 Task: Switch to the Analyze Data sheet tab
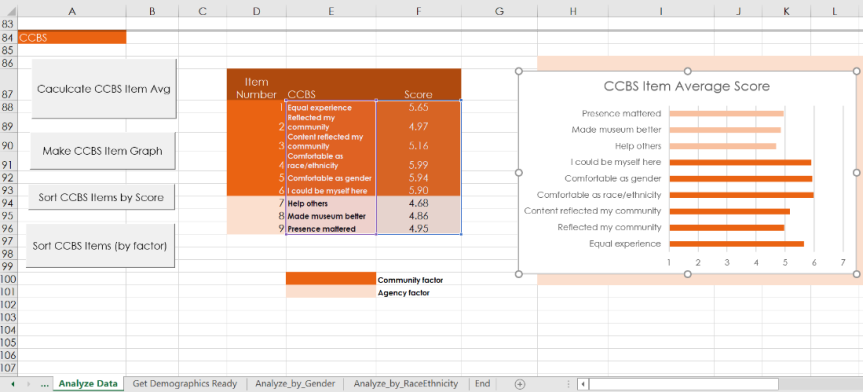(88, 384)
